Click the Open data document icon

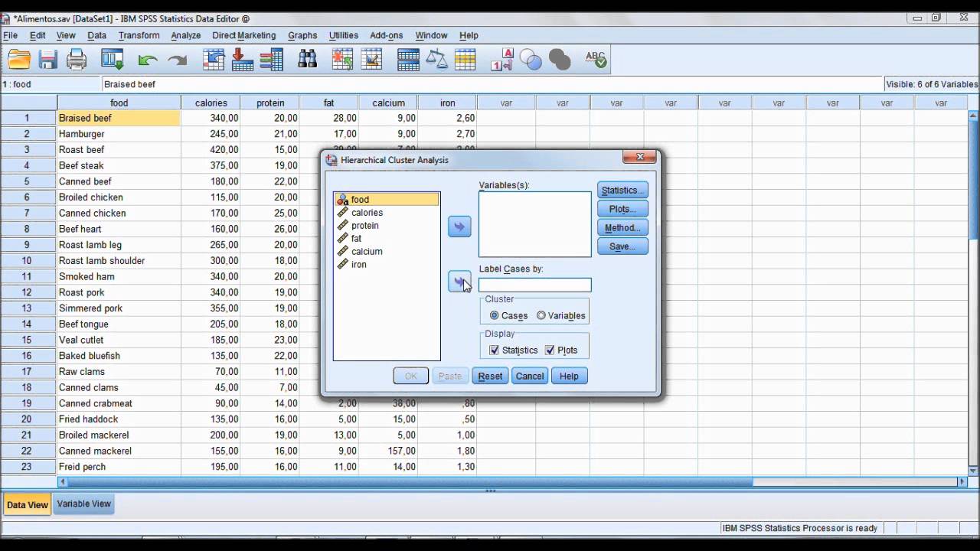click(x=19, y=59)
